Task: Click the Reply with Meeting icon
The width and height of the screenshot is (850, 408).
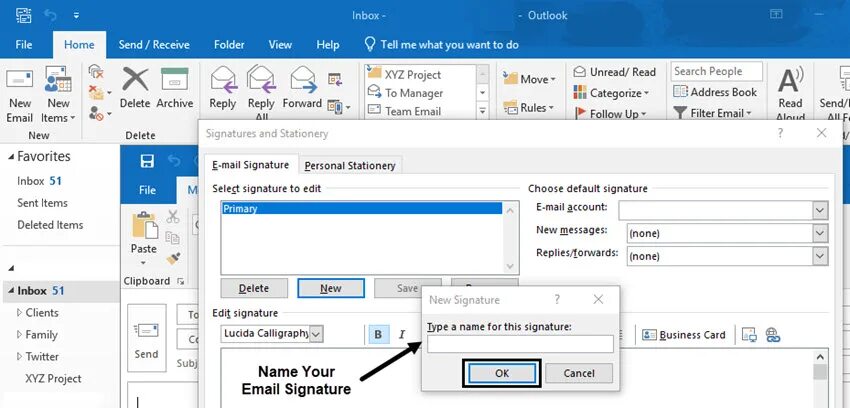Action: pos(335,80)
